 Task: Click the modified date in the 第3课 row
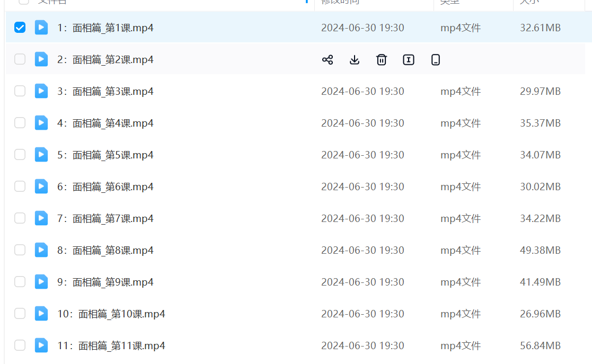[x=363, y=92]
